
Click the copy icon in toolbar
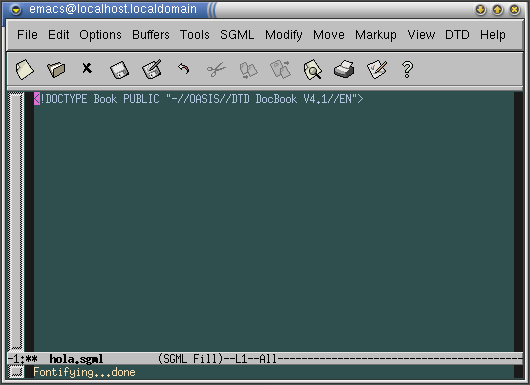pos(248,70)
